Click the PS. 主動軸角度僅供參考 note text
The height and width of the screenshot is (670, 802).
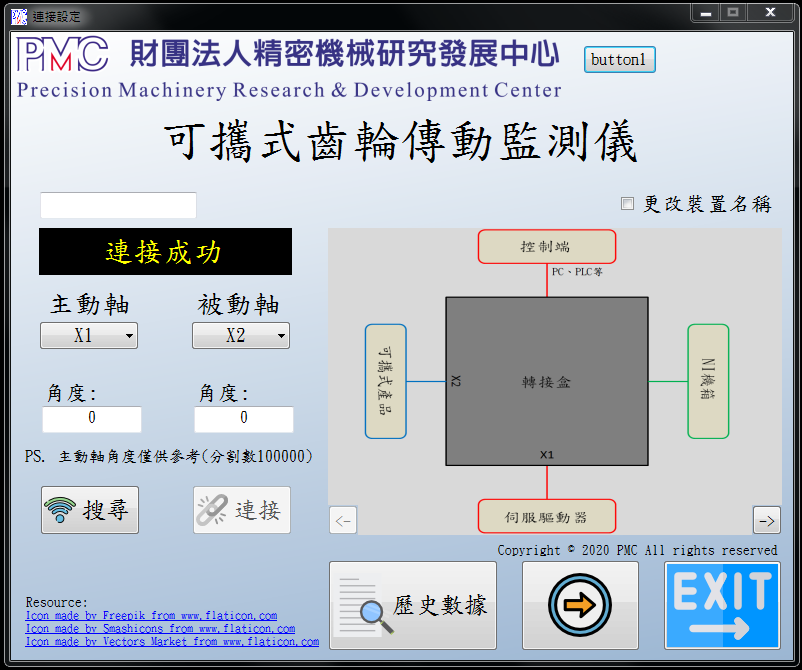point(169,456)
